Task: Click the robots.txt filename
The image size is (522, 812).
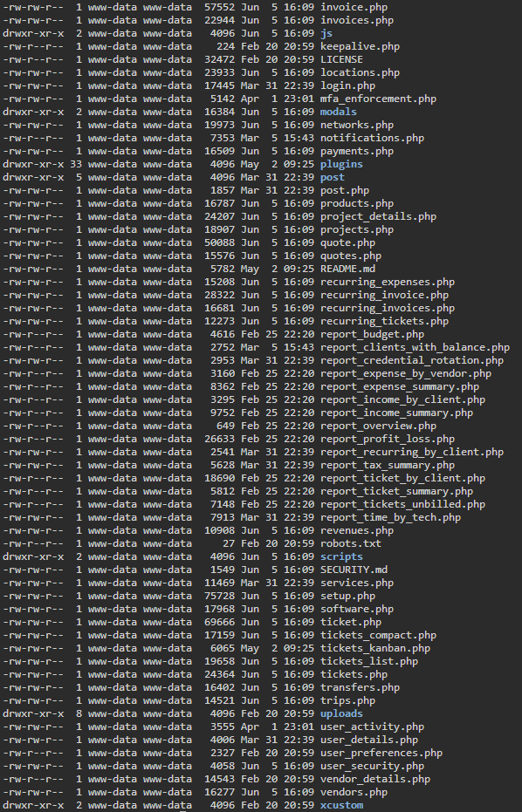Action: tap(350, 543)
